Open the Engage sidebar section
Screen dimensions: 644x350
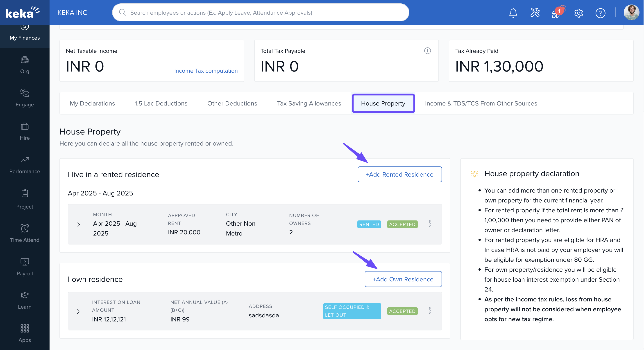point(25,98)
